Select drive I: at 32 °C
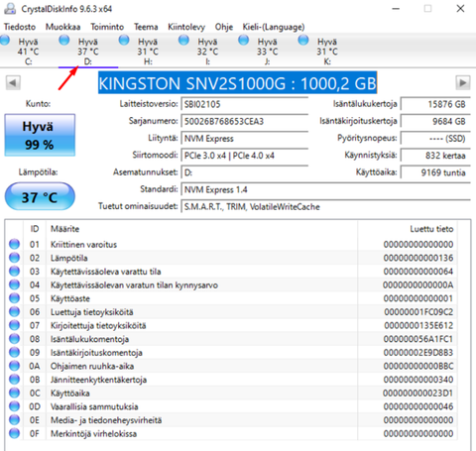The width and height of the screenshot is (476, 451). tap(207, 52)
